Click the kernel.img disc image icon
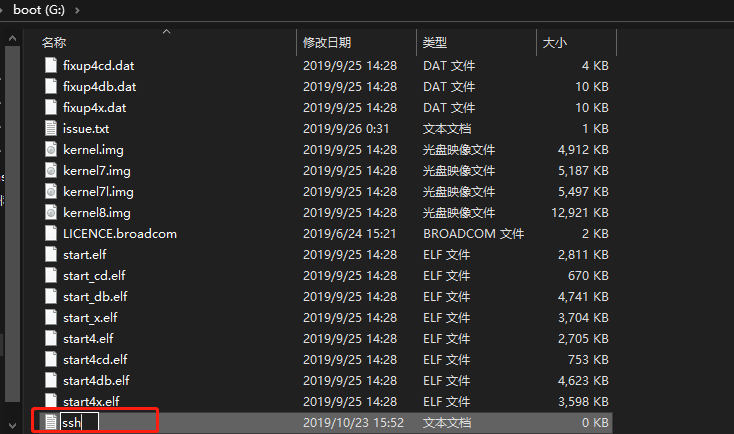The width and height of the screenshot is (734, 434). (51, 149)
